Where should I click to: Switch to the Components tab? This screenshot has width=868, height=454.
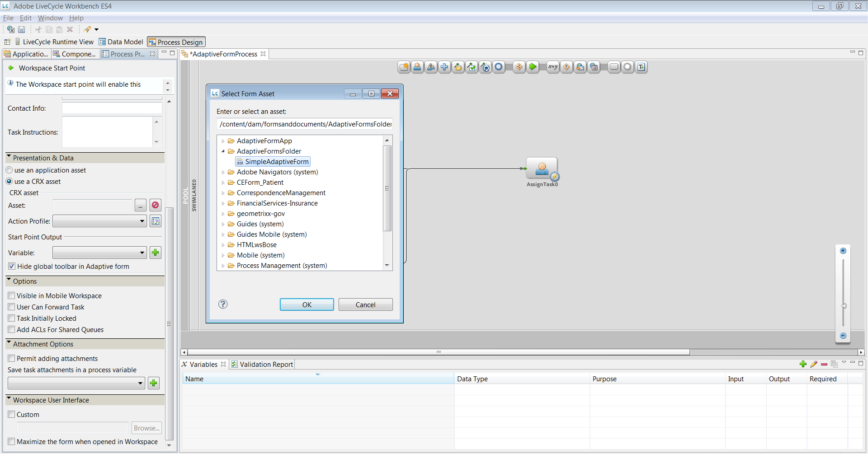point(75,54)
